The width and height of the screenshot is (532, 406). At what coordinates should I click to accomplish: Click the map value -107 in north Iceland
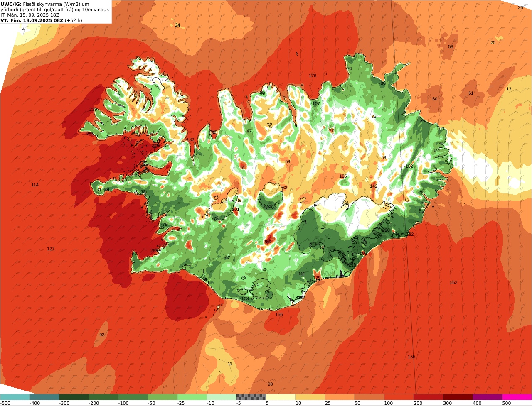(315, 103)
